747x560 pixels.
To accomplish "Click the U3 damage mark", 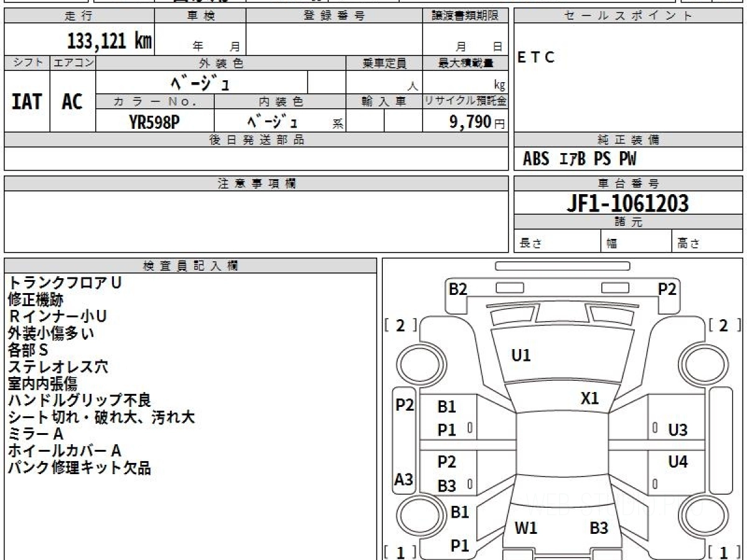I will [x=678, y=429].
